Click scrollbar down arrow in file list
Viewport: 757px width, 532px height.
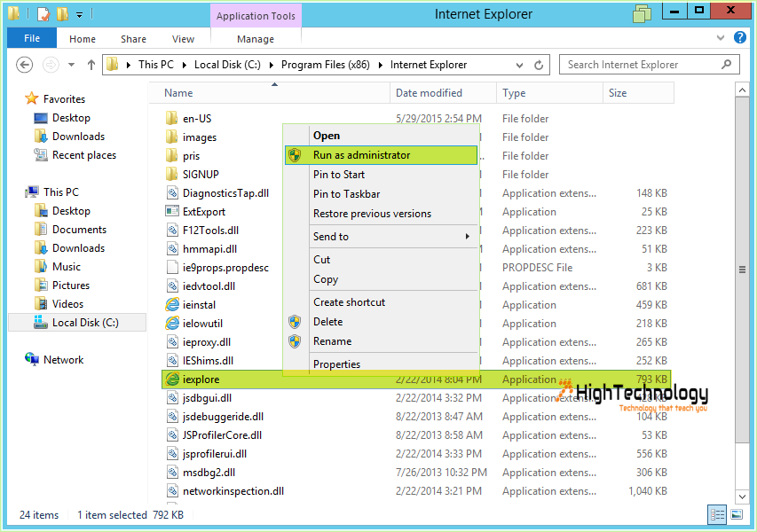coord(742,496)
